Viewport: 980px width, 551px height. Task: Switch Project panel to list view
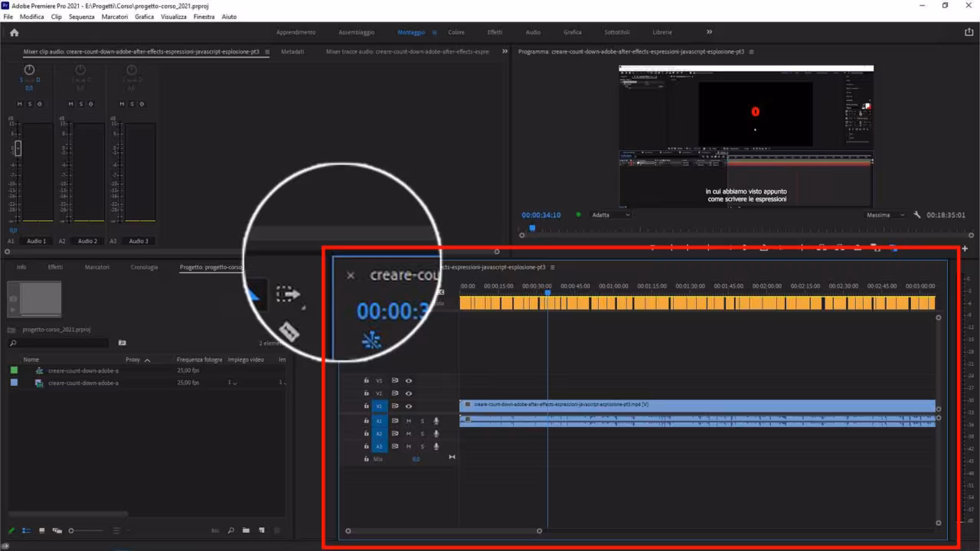click(26, 530)
